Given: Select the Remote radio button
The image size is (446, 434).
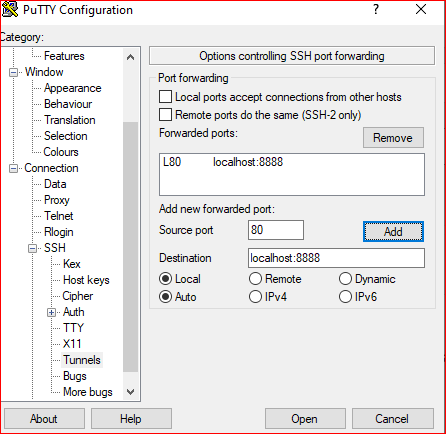Looking at the screenshot, I should [255, 279].
